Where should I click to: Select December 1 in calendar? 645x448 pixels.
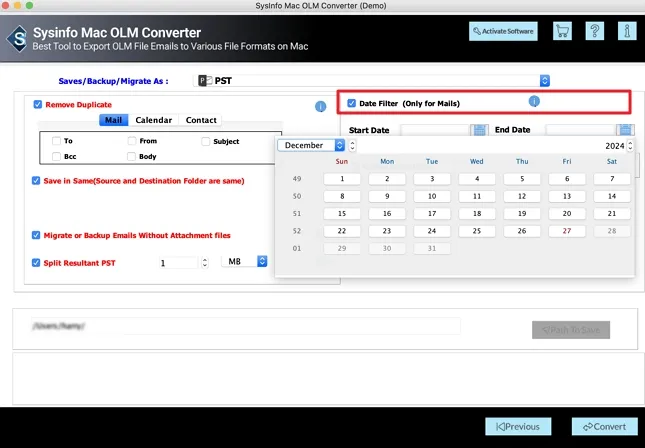click(342, 179)
